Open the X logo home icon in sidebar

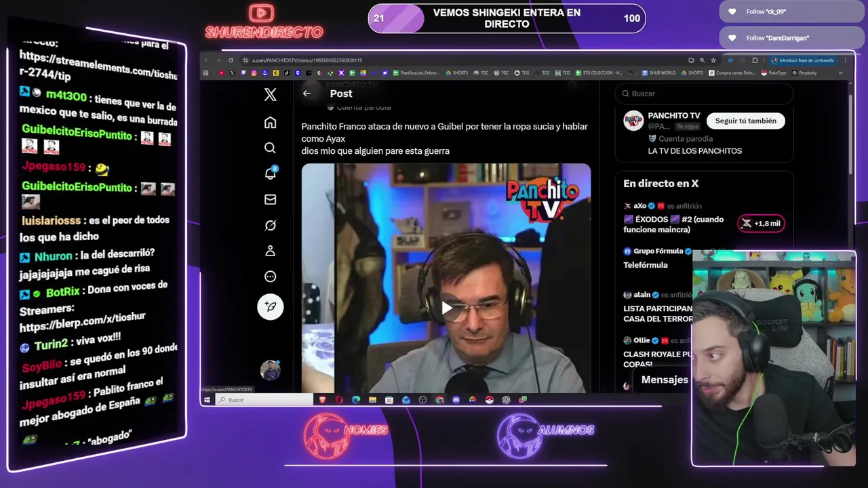click(270, 94)
